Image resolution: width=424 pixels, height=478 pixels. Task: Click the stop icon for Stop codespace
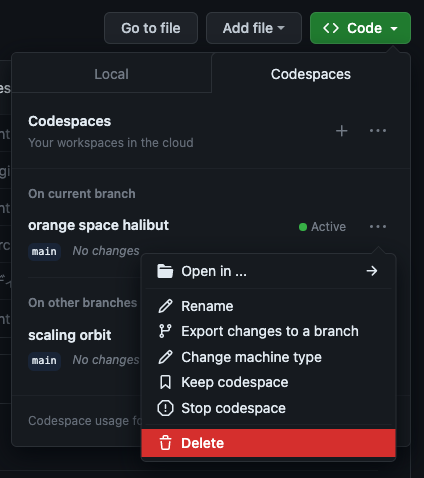pos(165,408)
